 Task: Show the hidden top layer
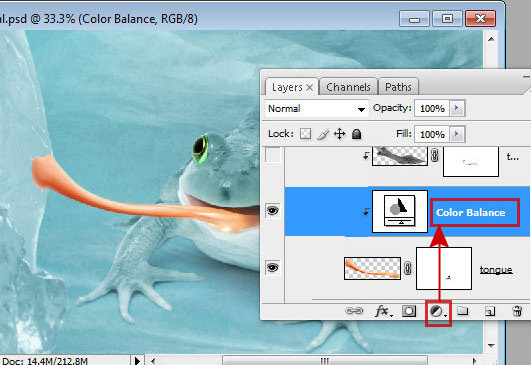(273, 155)
